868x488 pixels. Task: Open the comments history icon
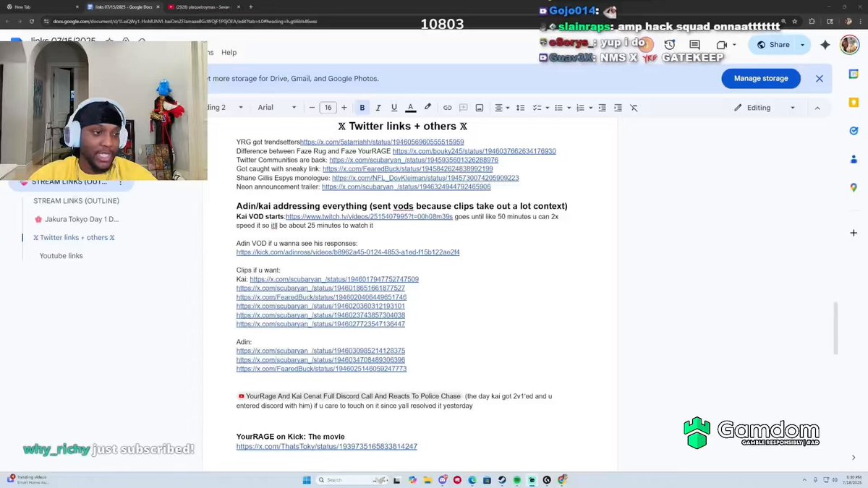tap(694, 45)
